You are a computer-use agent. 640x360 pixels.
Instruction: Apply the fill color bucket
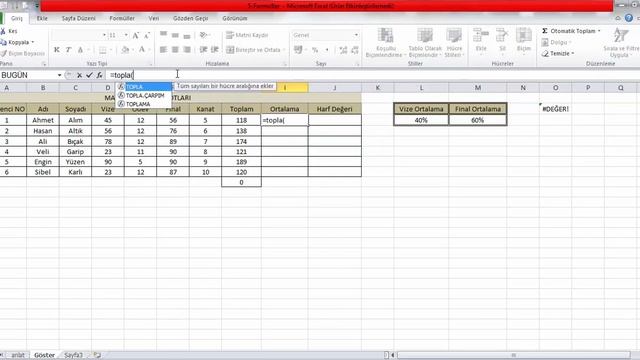point(125,50)
